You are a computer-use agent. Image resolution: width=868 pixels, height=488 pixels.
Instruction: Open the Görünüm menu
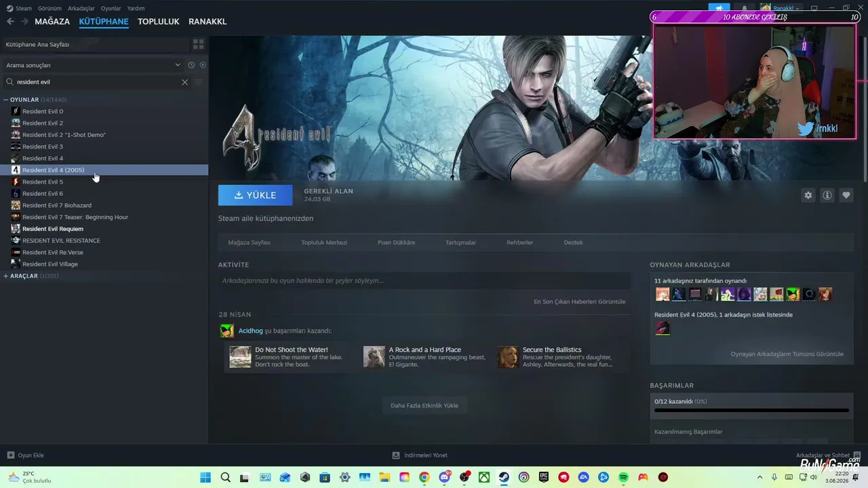50,8
